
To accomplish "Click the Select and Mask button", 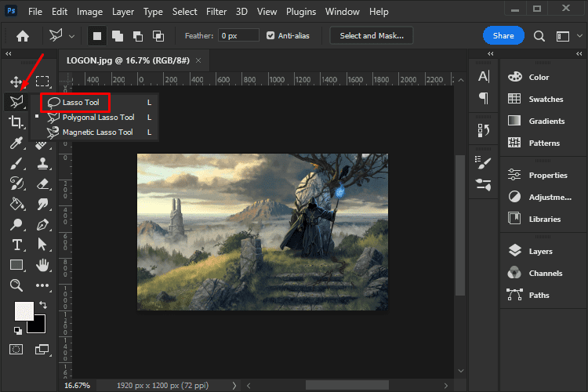I will [x=372, y=35].
